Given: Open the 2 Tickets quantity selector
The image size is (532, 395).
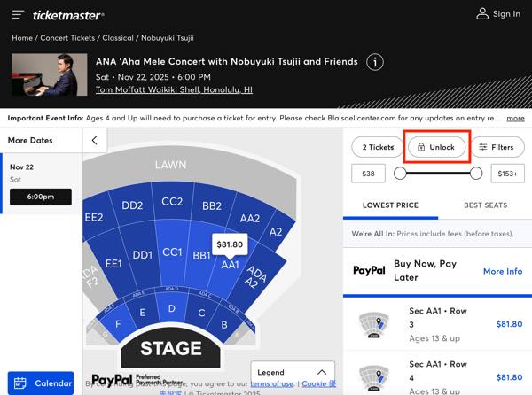Looking at the screenshot, I should (375, 147).
